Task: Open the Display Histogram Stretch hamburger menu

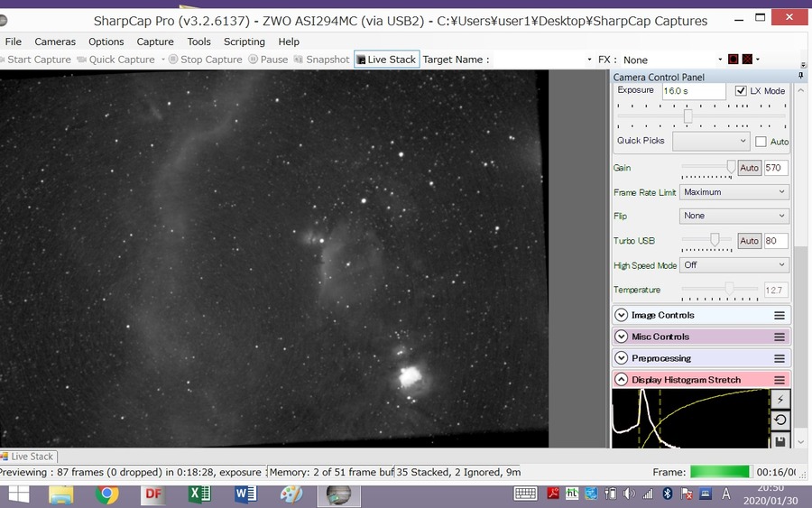Action: pos(780,380)
